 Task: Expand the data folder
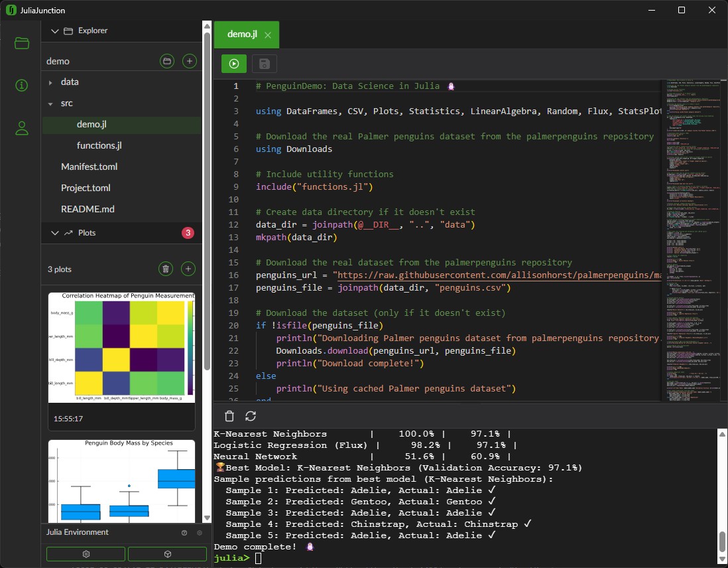click(x=50, y=82)
